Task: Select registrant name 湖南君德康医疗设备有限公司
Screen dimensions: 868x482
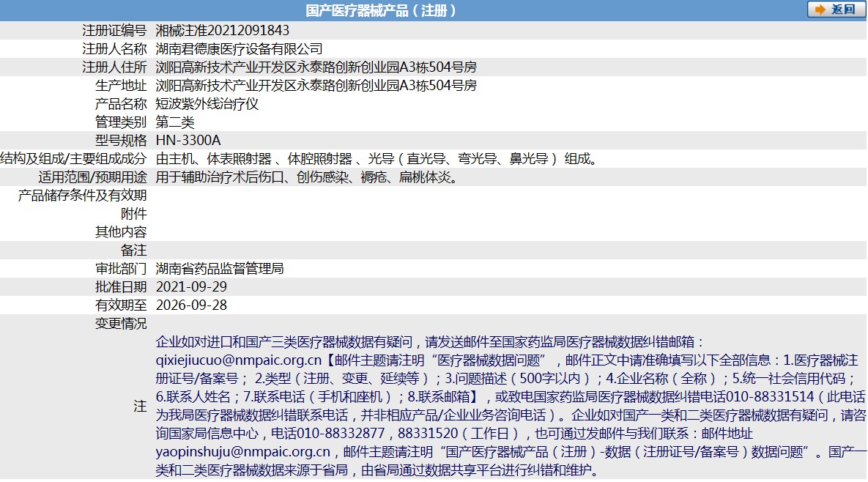Action: tap(239, 48)
